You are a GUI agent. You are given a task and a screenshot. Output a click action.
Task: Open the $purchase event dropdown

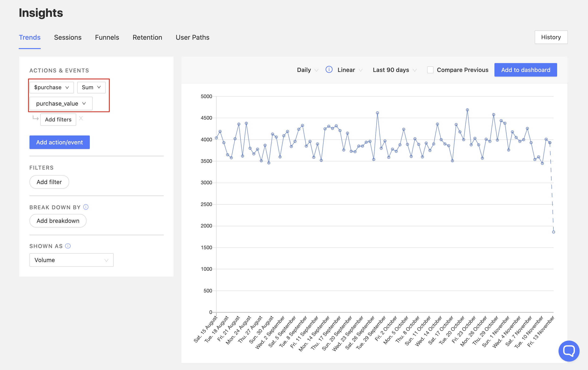(51, 87)
